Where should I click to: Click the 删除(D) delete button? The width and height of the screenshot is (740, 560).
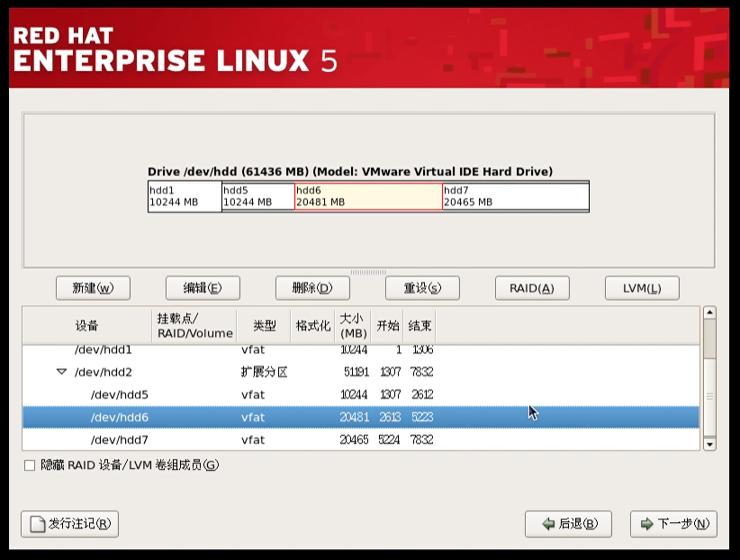[x=312, y=288]
